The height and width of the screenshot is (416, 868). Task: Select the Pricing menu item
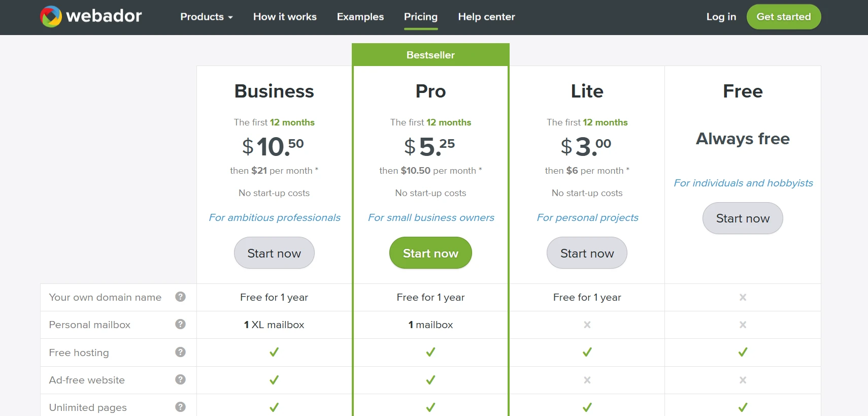[x=420, y=17]
